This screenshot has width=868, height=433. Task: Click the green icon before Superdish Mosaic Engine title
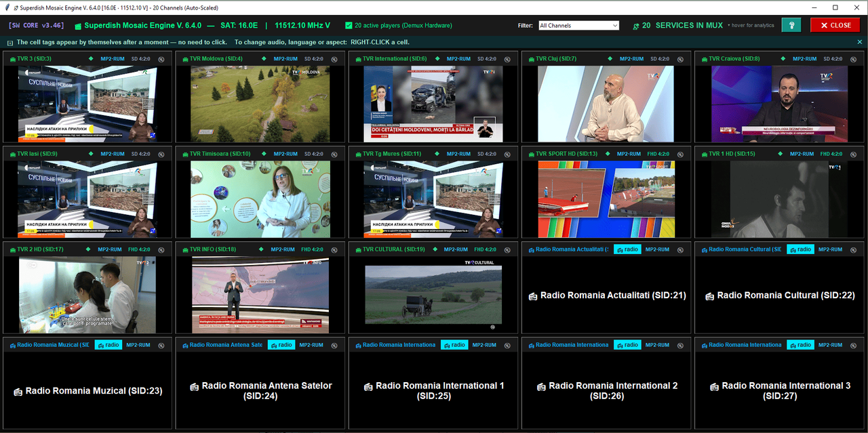(x=78, y=26)
